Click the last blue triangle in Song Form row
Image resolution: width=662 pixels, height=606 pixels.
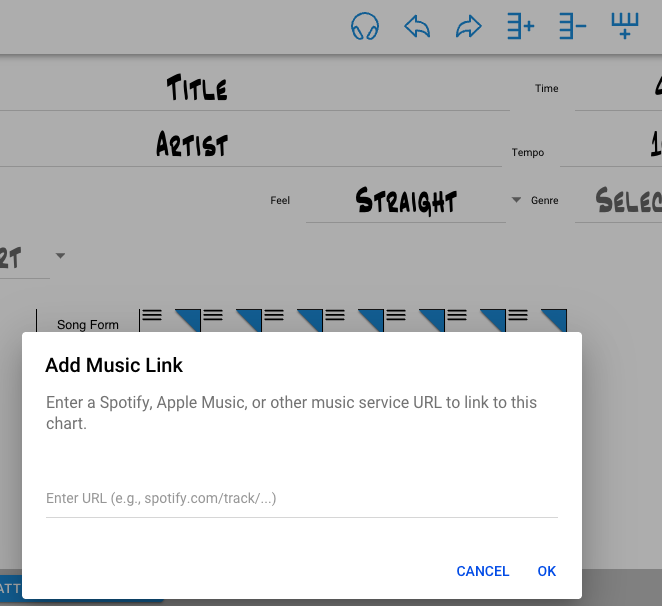coord(555,320)
